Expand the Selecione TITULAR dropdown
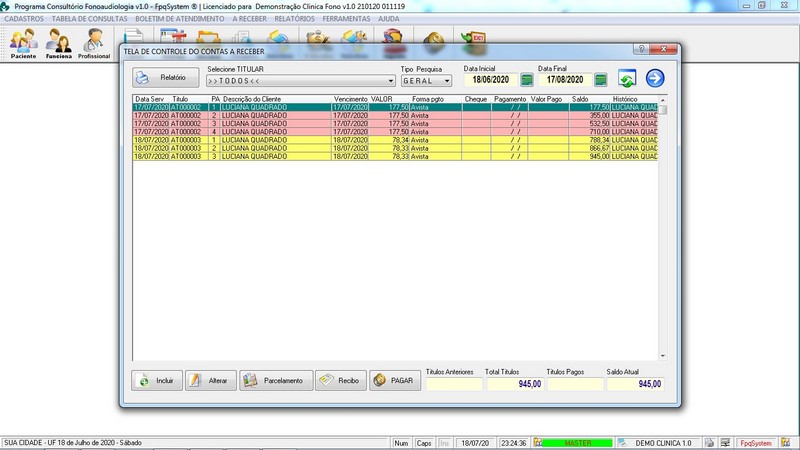The width and height of the screenshot is (800, 450). (x=391, y=80)
